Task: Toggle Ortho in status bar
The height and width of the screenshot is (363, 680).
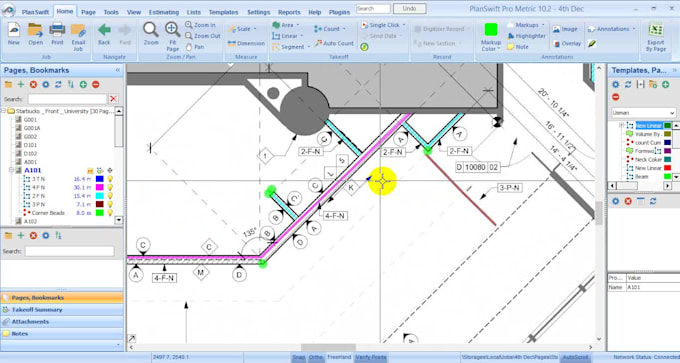Action: coord(316,357)
